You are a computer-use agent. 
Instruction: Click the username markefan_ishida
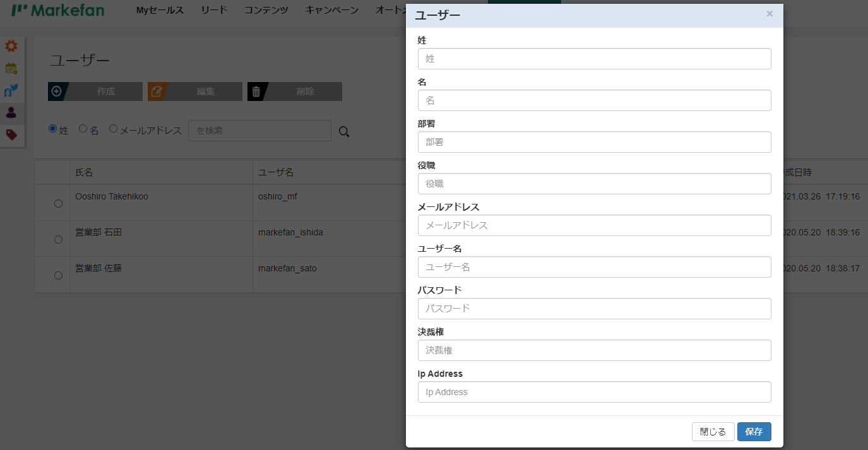290,232
